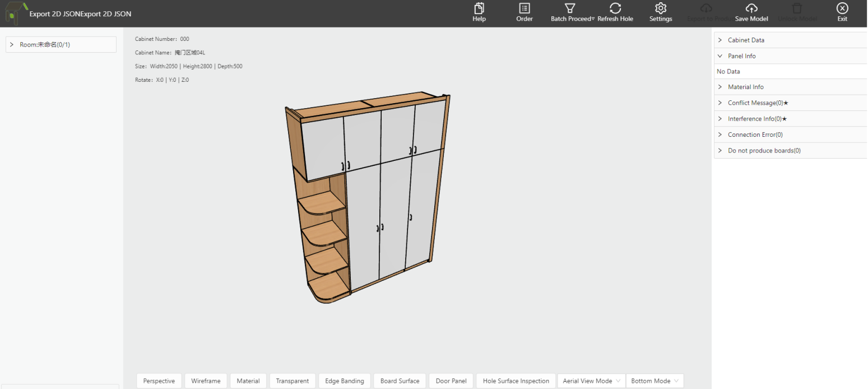
Task: Toggle Wireframe display mode
Action: point(206,381)
